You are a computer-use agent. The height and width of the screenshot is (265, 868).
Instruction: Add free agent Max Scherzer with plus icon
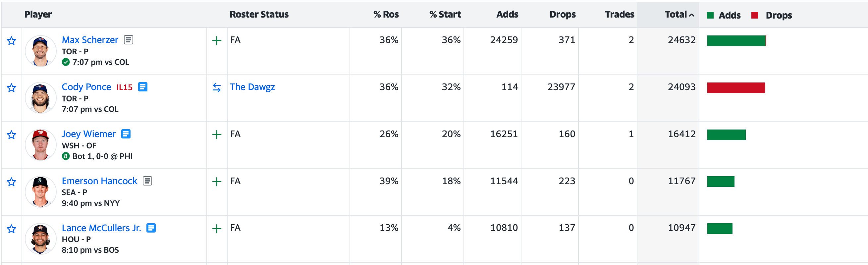click(217, 41)
